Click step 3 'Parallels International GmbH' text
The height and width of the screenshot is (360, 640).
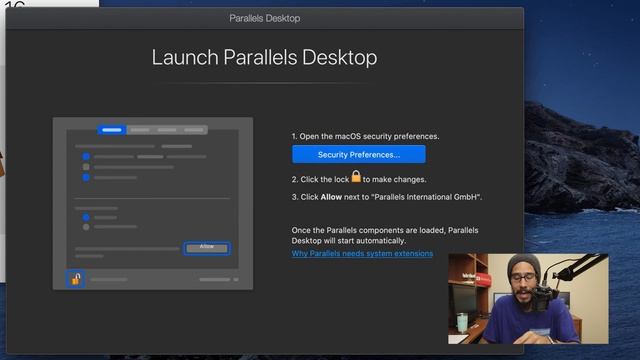click(426, 197)
